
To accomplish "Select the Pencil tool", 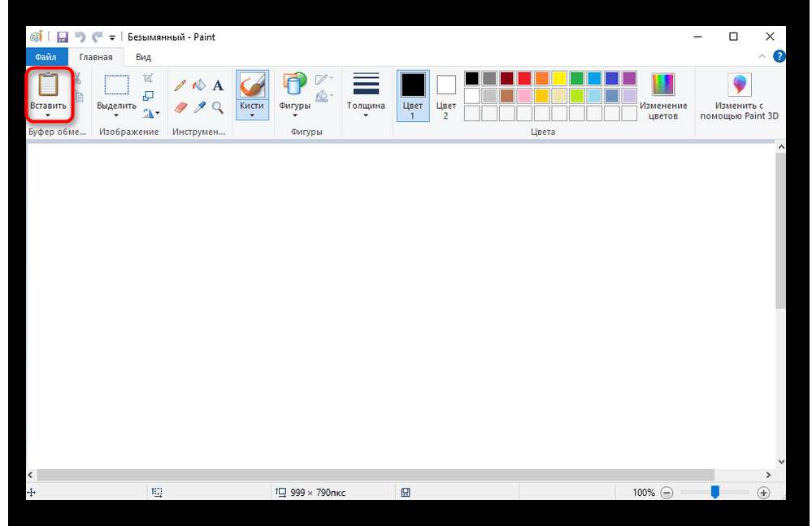I will (180, 85).
